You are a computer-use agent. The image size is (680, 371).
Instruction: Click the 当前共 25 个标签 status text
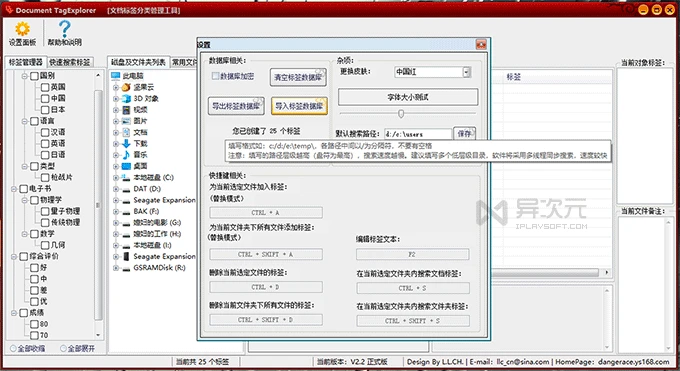coord(202,361)
